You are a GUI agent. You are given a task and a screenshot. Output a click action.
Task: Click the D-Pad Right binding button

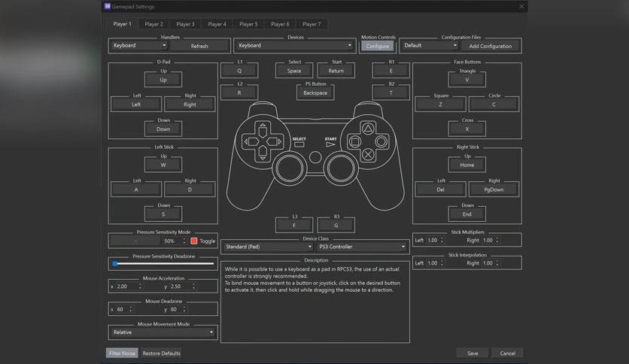tap(190, 105)
